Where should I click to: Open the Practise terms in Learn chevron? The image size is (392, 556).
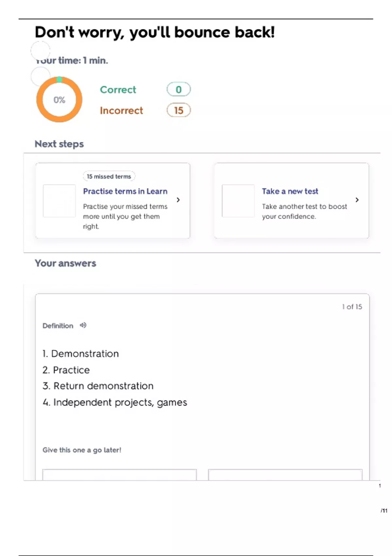[178, 200]
